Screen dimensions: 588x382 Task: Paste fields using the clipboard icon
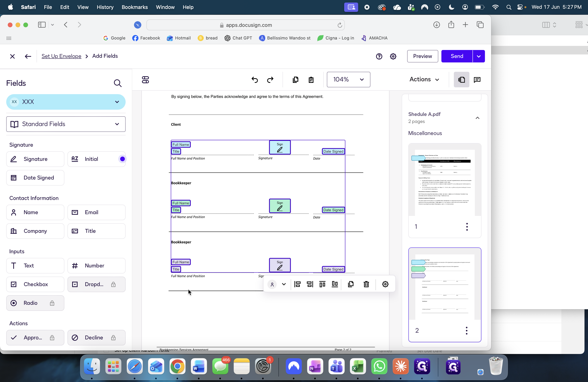311,80
